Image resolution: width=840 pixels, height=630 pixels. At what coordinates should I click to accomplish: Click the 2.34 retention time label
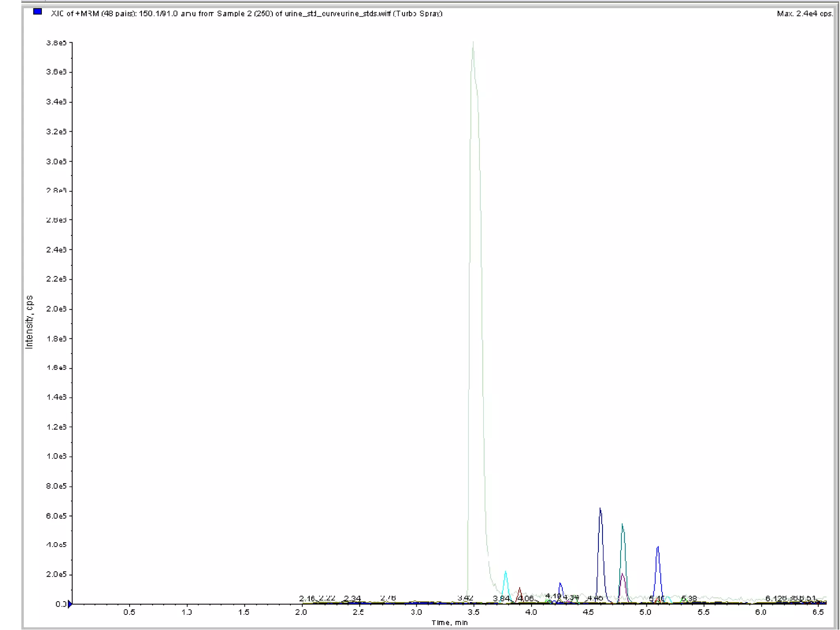352,598
